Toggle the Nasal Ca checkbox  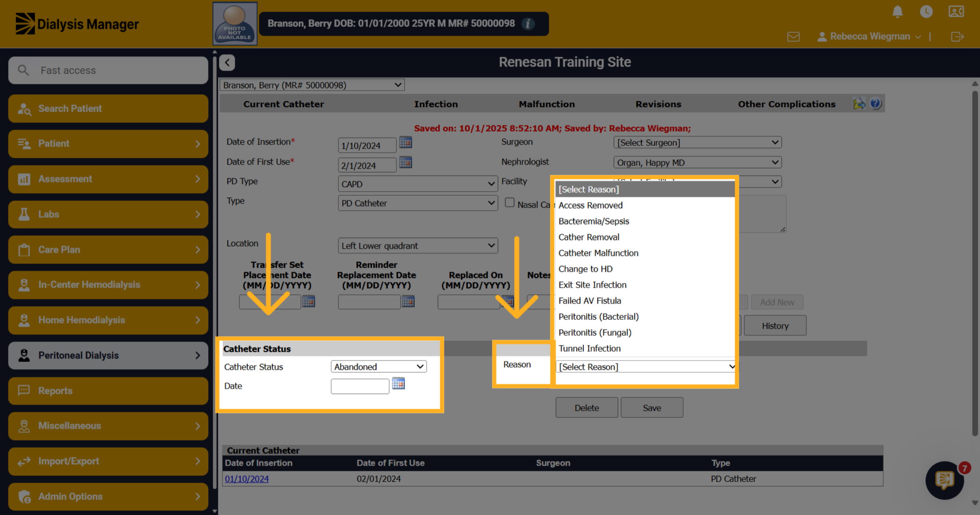point(509,202)
